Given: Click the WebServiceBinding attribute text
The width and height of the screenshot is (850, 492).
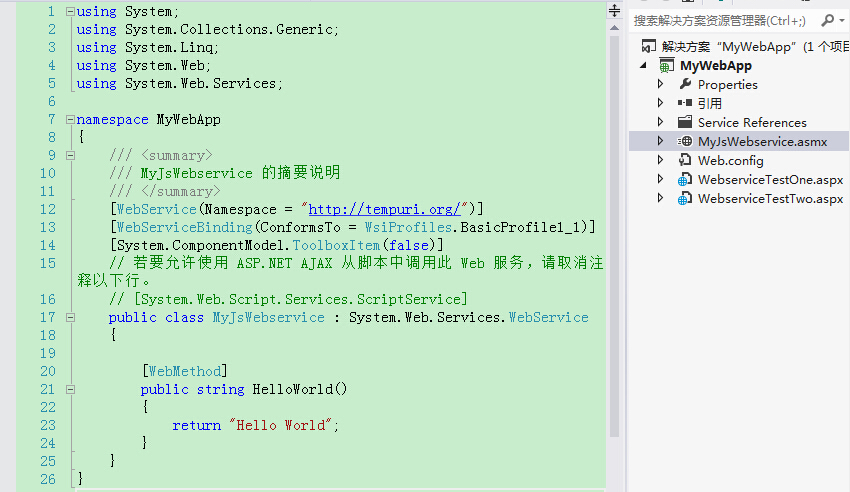Looking at the screenshot, I should [x=184, y=227].
